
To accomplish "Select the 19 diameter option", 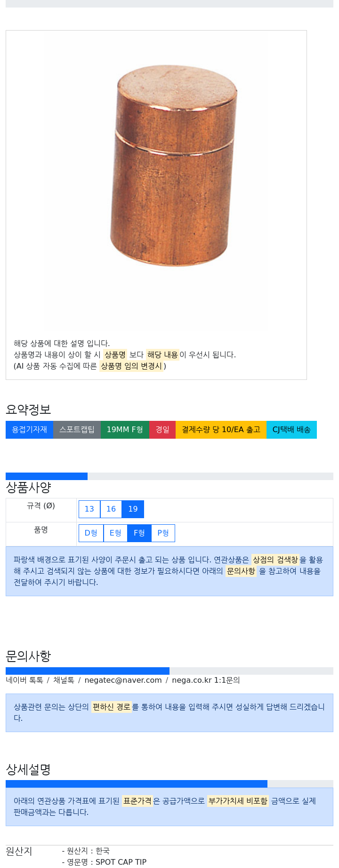I will click(x=133, y=509).
